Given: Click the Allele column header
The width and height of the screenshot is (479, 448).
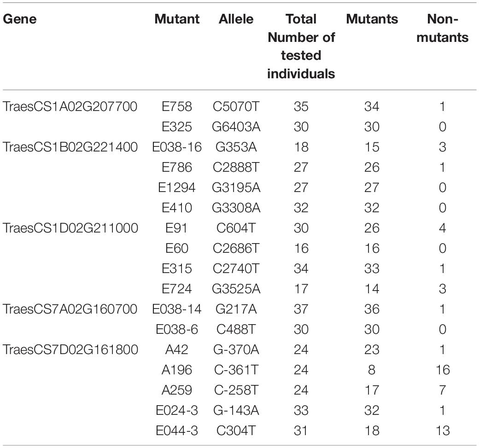Looking at the screenshot, I should pos(236,19).
